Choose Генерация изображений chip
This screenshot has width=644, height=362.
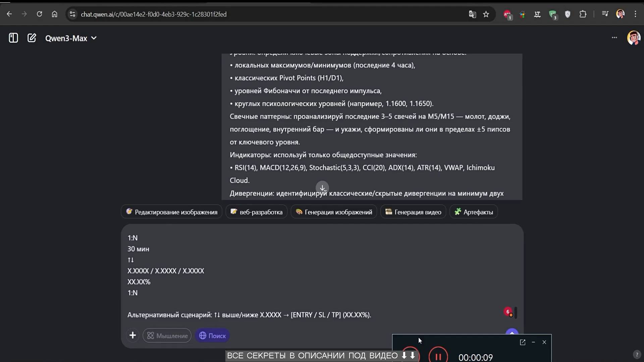(x=334, y=212)
